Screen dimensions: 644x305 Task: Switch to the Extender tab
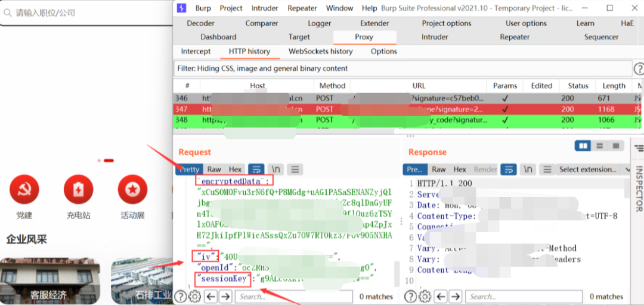374,23
